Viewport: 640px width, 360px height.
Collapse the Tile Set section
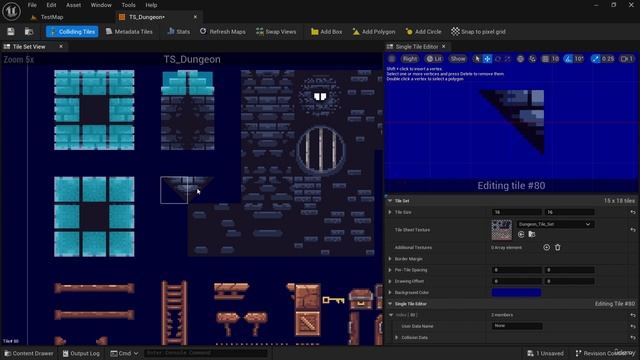(390, 201)
